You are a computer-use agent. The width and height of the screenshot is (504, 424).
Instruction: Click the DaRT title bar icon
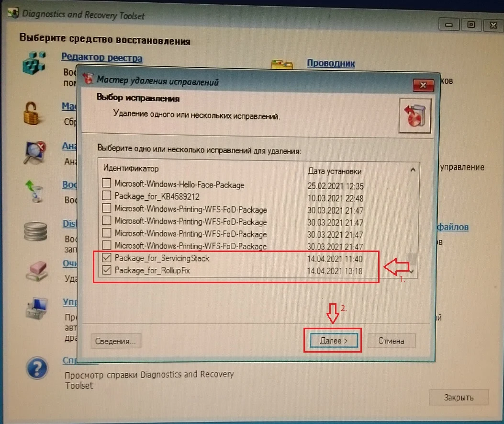tap(13, 13)
